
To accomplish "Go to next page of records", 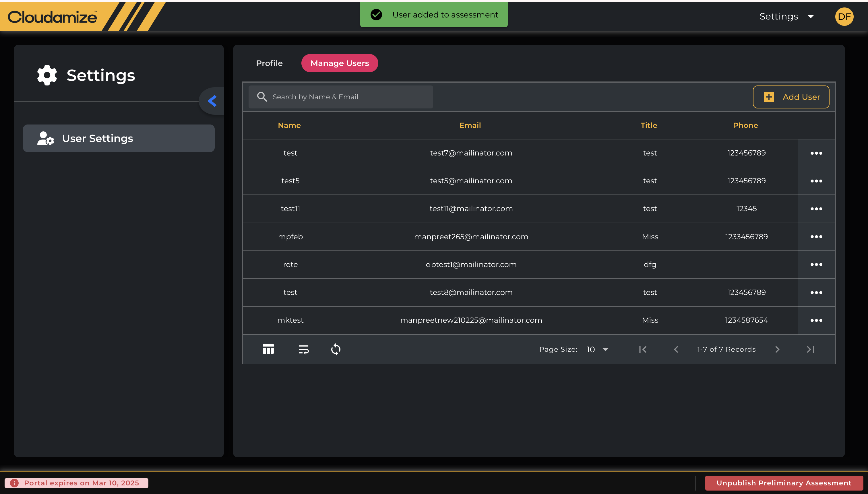I will click(x=777, y=349).
